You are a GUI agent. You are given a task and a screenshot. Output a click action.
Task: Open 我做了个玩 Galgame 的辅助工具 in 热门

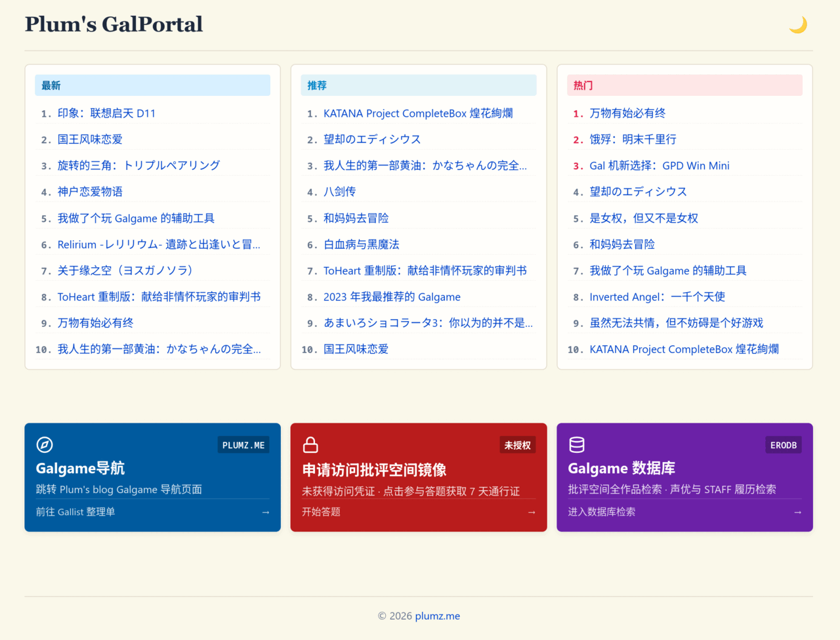click(668, 270)
